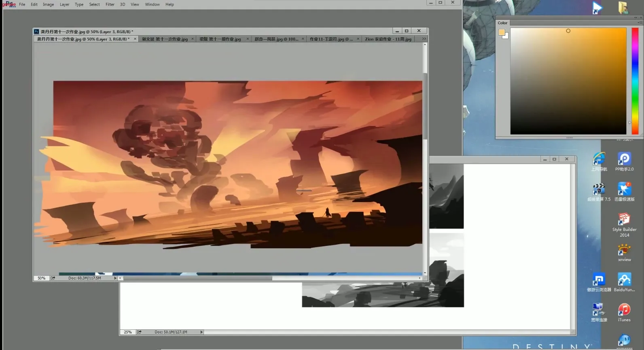
Task: Open the Type menu
Action: click(79, 4)
